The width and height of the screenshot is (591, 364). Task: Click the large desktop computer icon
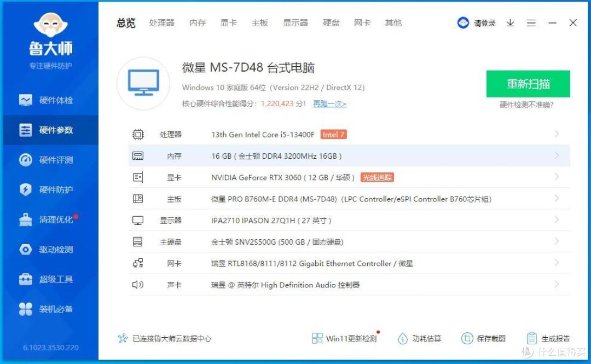point(143,83)
